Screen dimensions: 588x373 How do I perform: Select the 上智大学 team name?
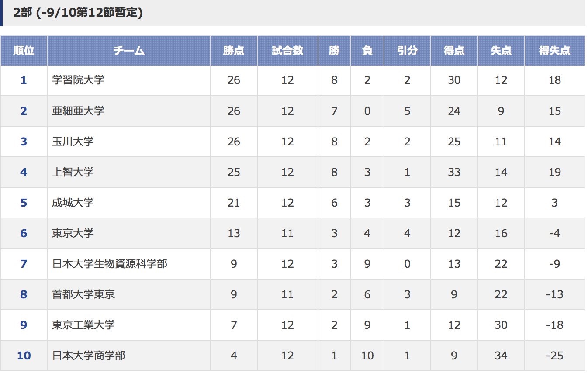click(x=73, y=172)
